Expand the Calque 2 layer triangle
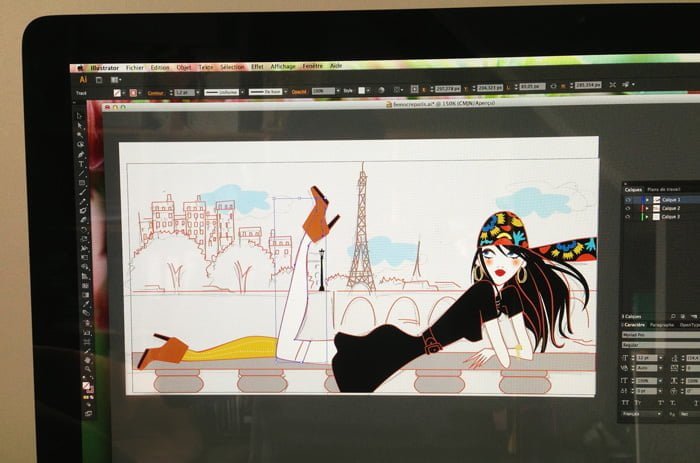 pos(647,209)
